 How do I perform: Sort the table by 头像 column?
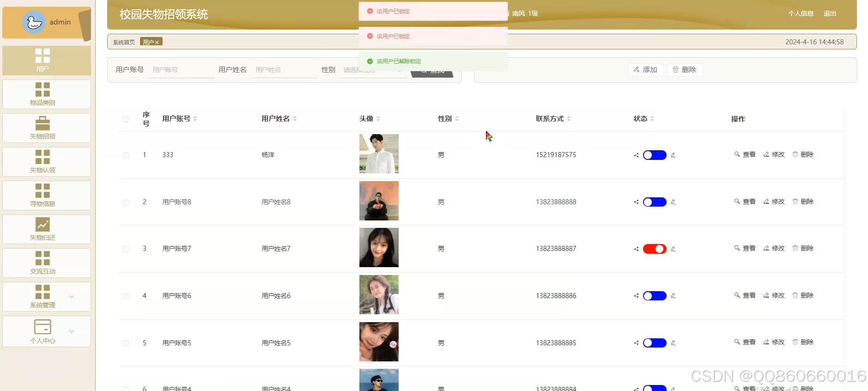(x=378, y=119)
